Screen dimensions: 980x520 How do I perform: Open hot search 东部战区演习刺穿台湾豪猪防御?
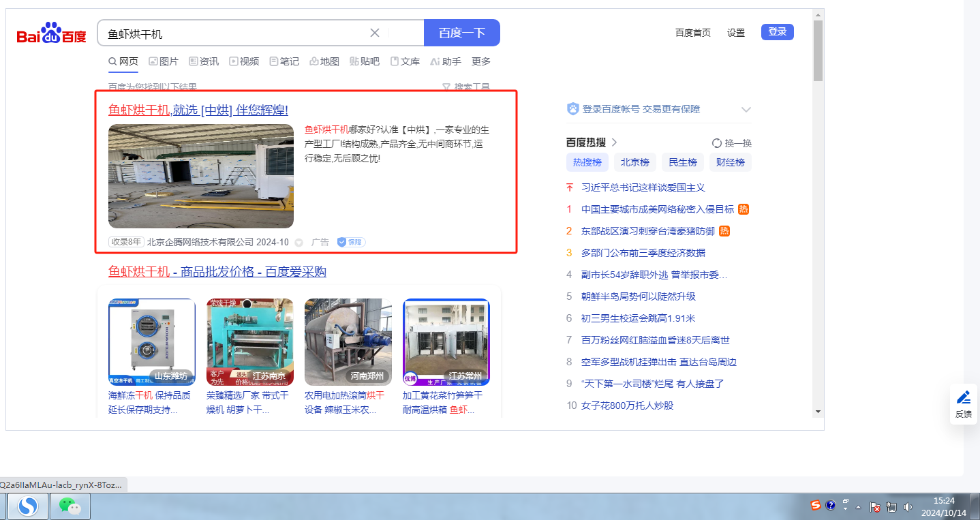point(648,231)
